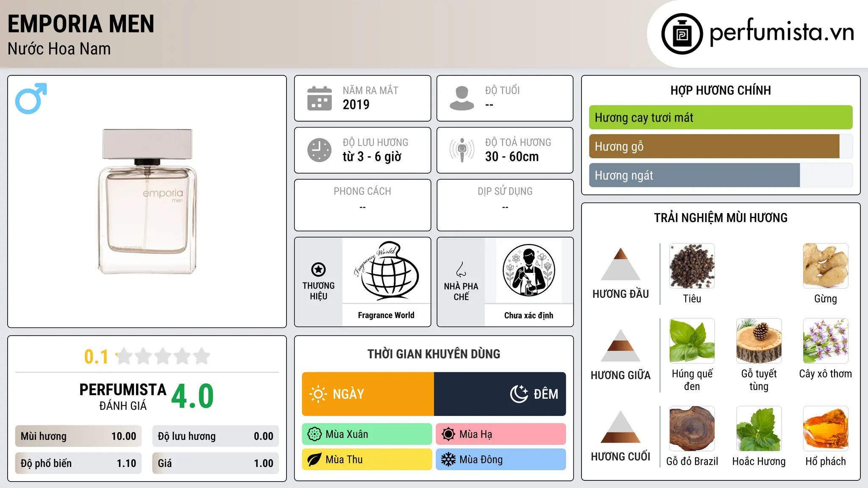Click the sillage icon beside Độ toả hương
This screenshot has width=868, height=488.
[462, 150]
